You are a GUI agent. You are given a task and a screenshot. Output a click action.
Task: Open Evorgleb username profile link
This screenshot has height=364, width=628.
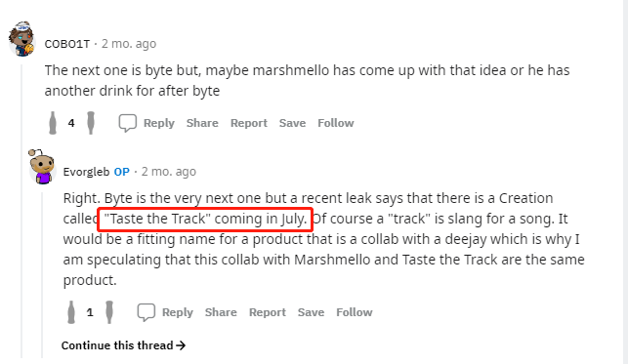coord(86,172)
